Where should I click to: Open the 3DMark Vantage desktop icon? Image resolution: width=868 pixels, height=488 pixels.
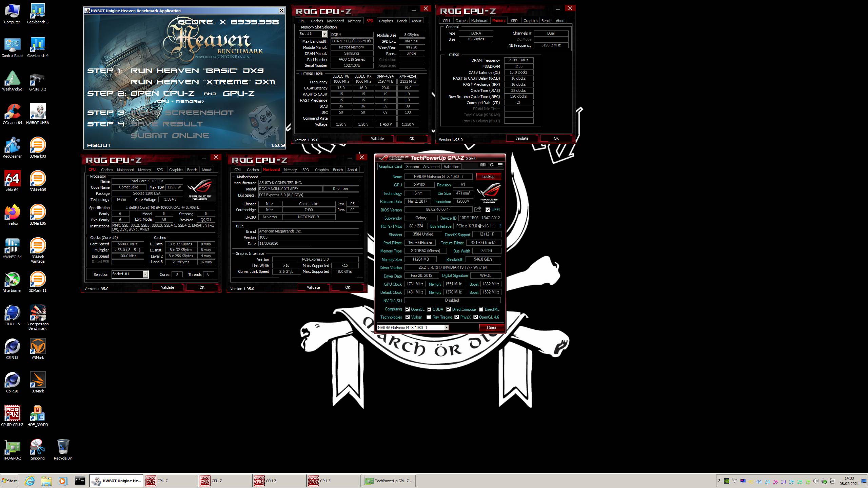click(38, 251)
